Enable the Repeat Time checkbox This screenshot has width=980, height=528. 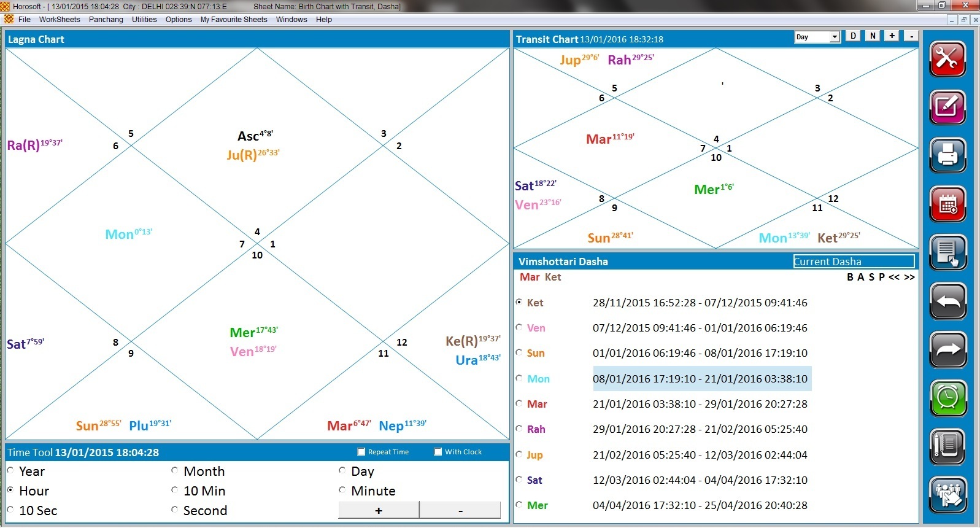[361, 452]
